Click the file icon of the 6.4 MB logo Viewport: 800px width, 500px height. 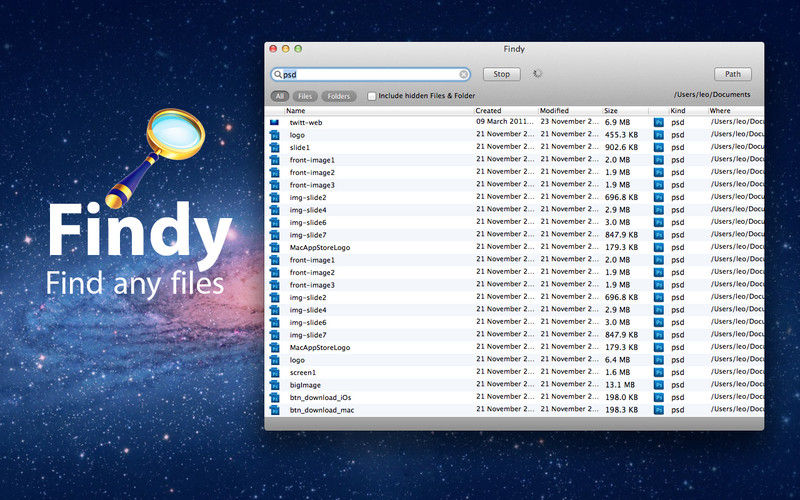point(274,360)
